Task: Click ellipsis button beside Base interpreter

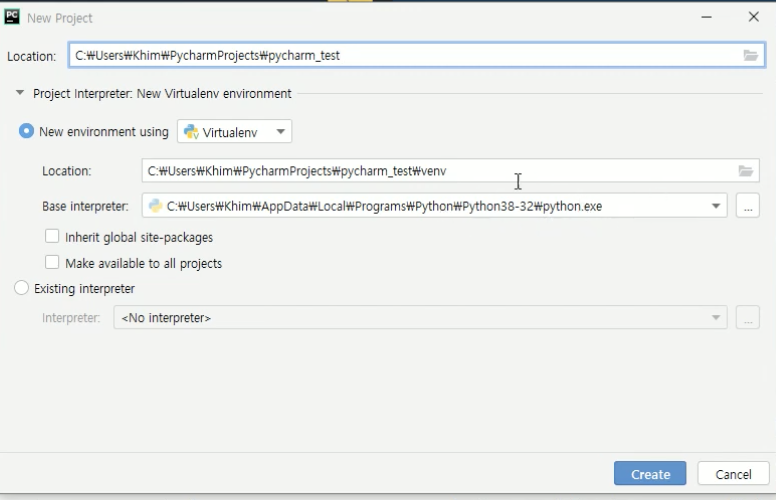Action: coord(748,206)
